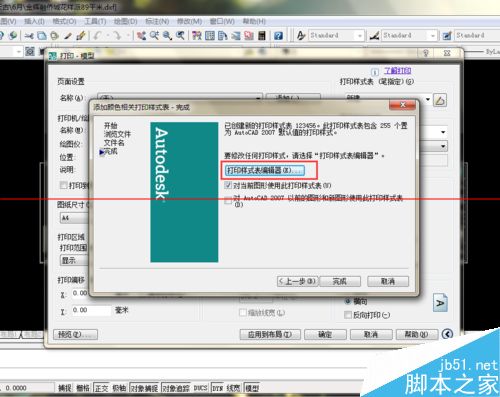This screenshot has width=500, height=397.
Task: Toggle 对象捕捉 object snap in status bar
Action: point(144,388)
